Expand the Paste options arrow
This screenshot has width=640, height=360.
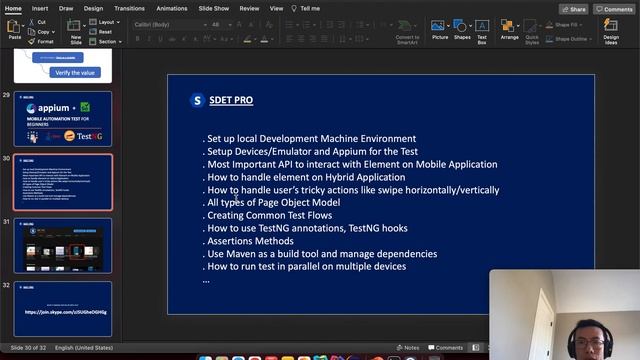[23, 26]
